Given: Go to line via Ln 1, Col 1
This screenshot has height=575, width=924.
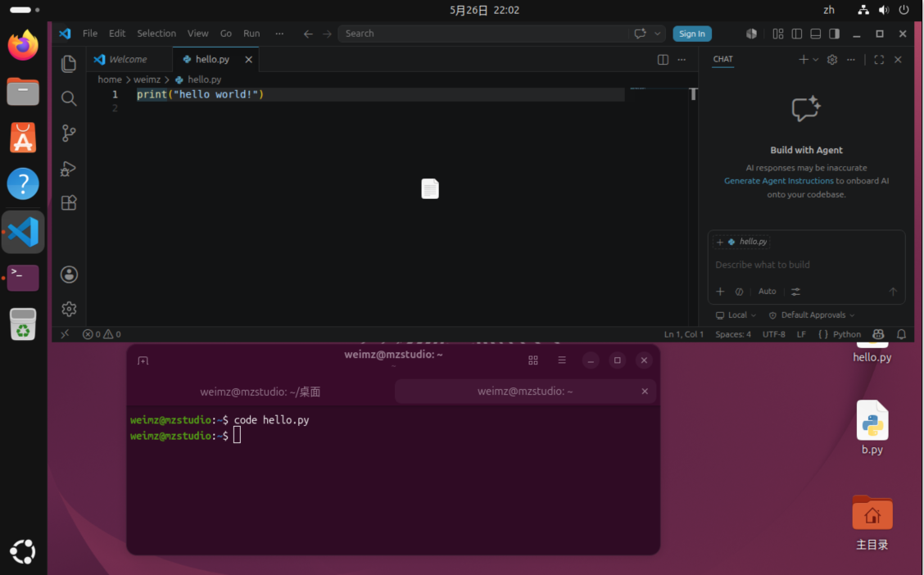Looking at the screenshot, I should pos(683,334).
